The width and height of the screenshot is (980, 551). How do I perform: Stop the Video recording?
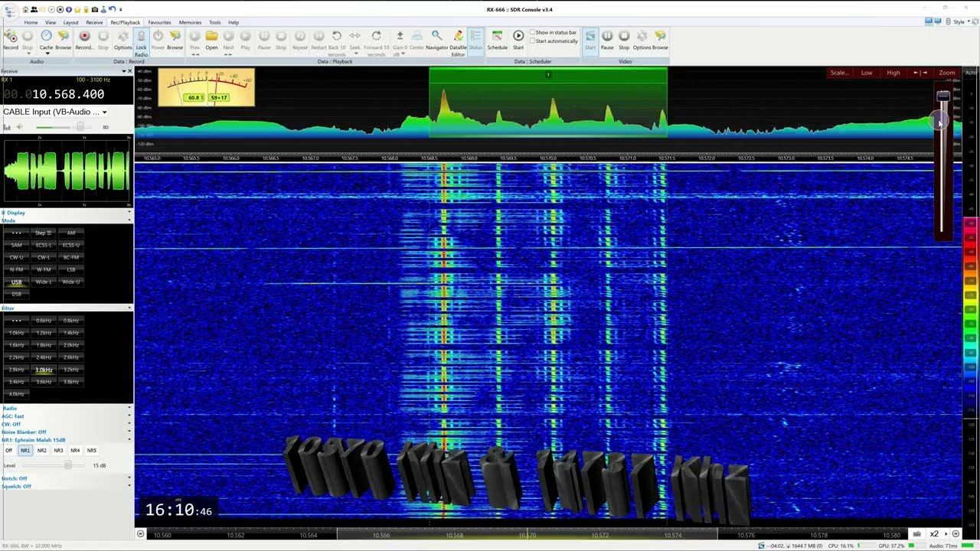(624, 36)
